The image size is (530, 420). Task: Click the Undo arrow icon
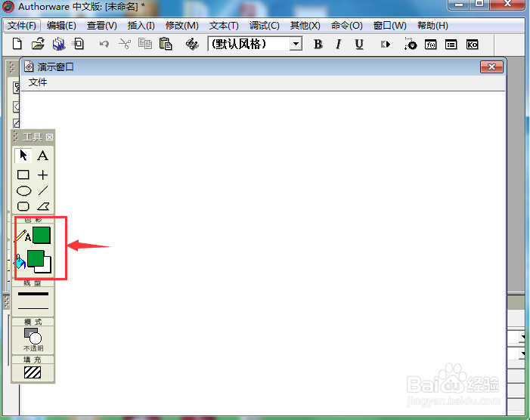pyautogui.click(x=104, y=44)
